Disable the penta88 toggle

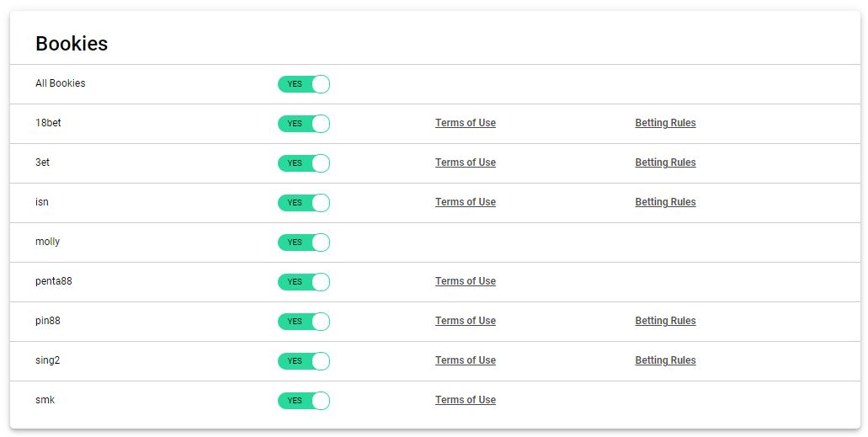(304, 282)
